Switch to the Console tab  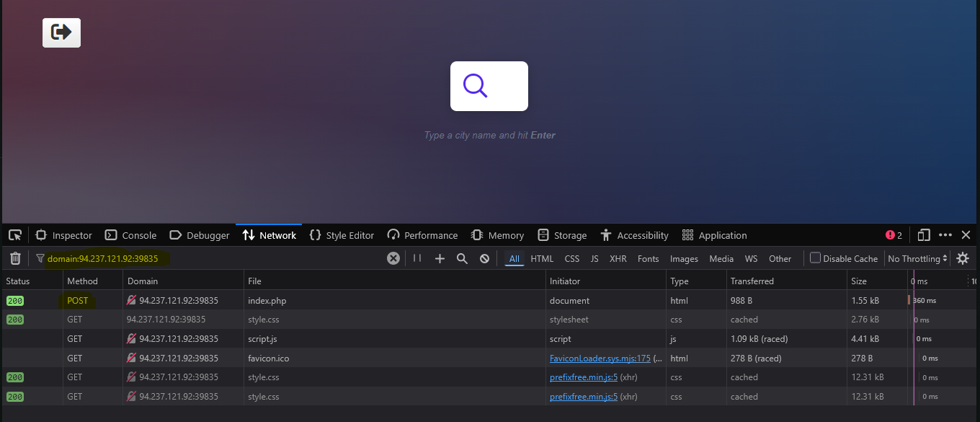click(x=130, y=234)
